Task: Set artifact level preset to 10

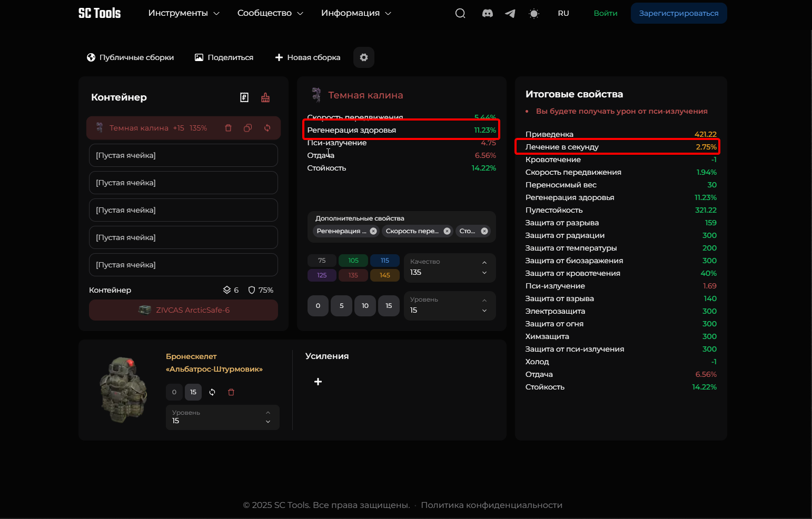Action: click(365, 306)
